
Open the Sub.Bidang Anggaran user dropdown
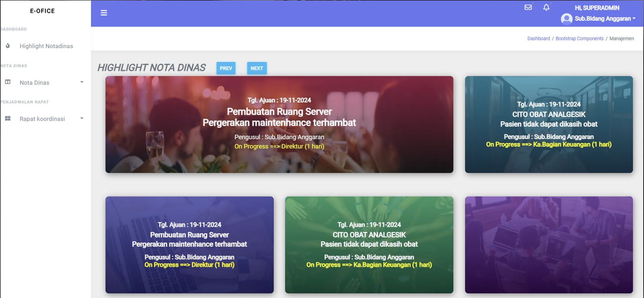click(605, 19)
